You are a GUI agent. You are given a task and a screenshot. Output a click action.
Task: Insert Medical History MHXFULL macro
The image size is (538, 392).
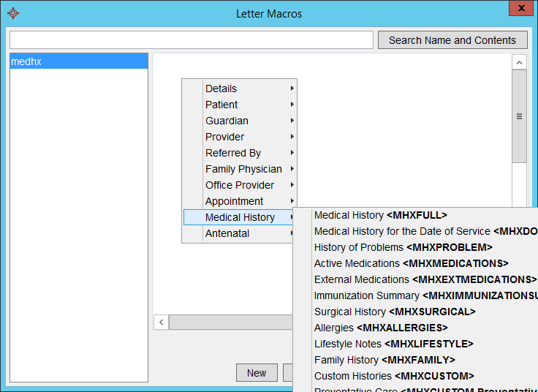[380, 215]
